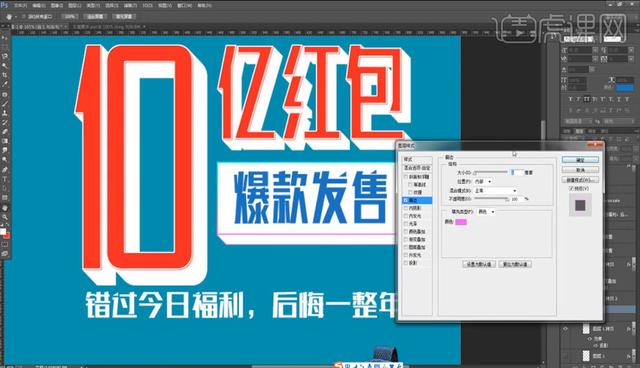
Task: Open 填充类型 fill type dropdown
Action: (486, 212)
